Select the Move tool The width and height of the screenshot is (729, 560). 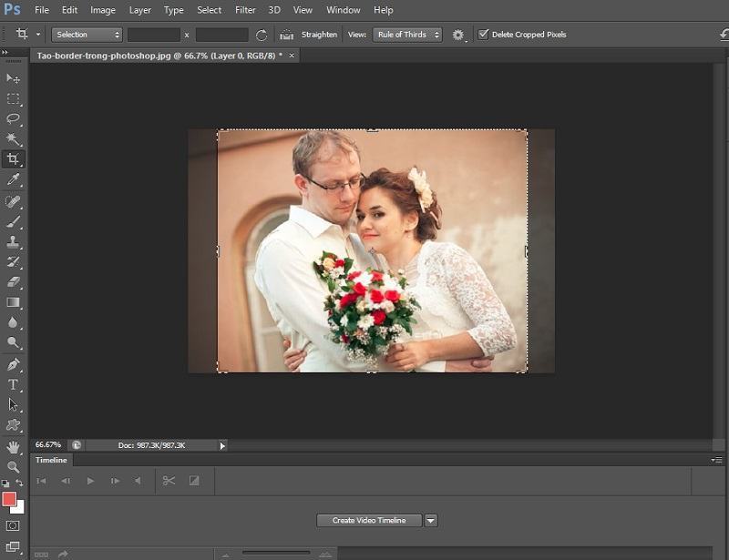[x=13, y=80]
